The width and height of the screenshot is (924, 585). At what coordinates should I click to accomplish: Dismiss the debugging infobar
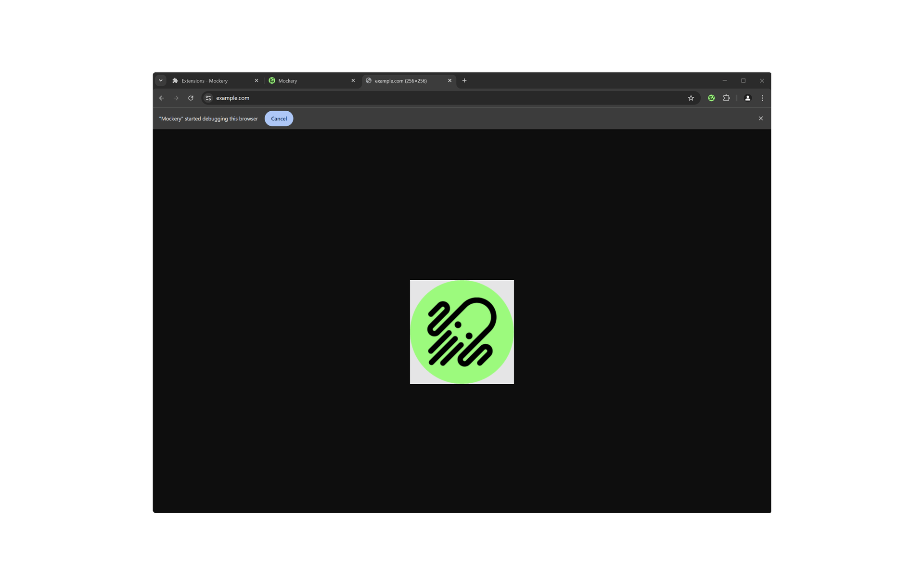pyautogui.click(x=761, y=118)
